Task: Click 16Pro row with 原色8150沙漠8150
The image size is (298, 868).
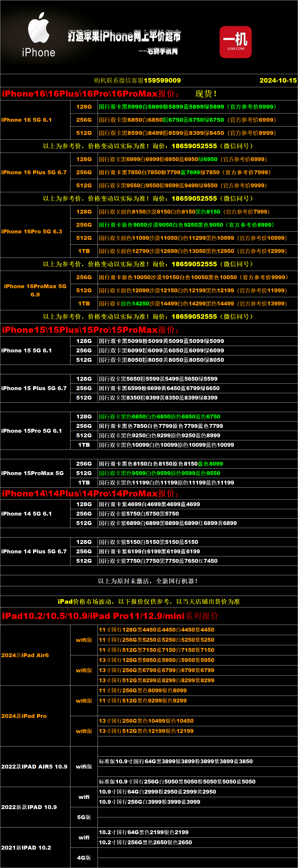Action: pos(198,212)
